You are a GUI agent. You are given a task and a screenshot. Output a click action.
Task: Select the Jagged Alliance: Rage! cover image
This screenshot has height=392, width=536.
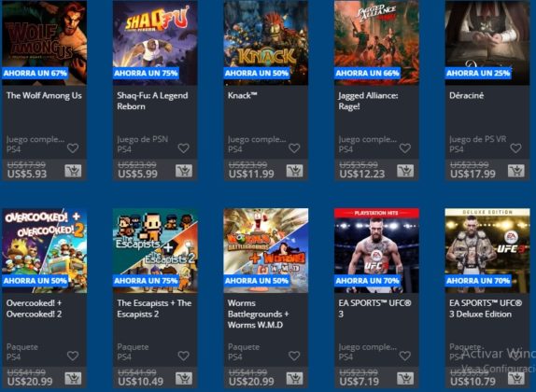[376, 43]
